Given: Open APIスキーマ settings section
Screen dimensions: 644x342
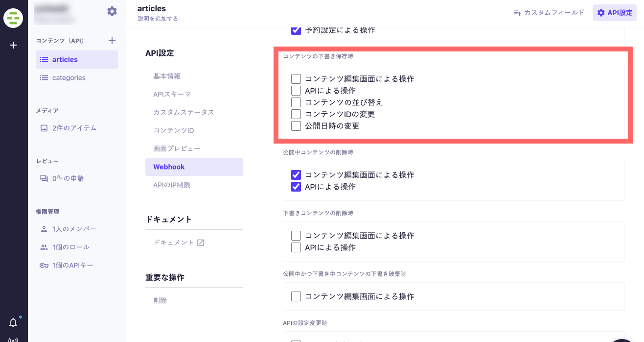Looking at the screenshot, I should (194, 95).
